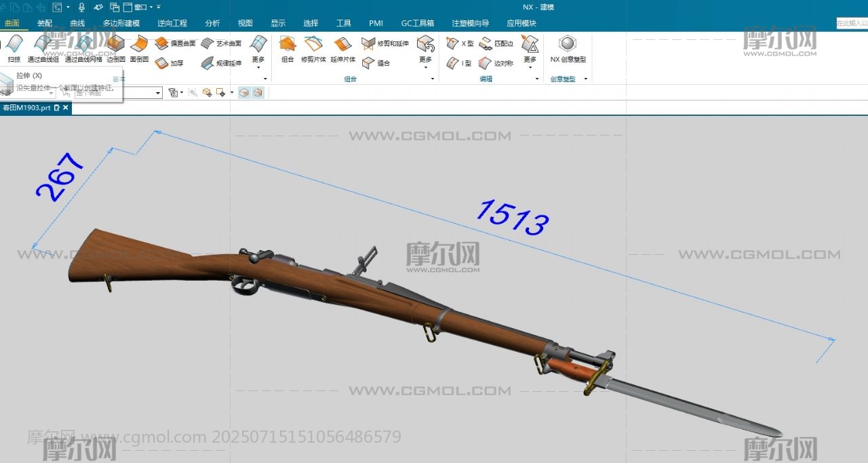The image size is (868, 463).
Task: Click the 通过曲线网格 tool
Action: [83, 49]
